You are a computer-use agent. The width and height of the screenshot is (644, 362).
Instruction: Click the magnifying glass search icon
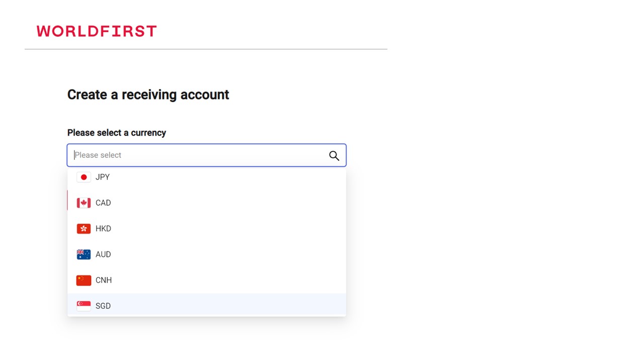[334, 155]
